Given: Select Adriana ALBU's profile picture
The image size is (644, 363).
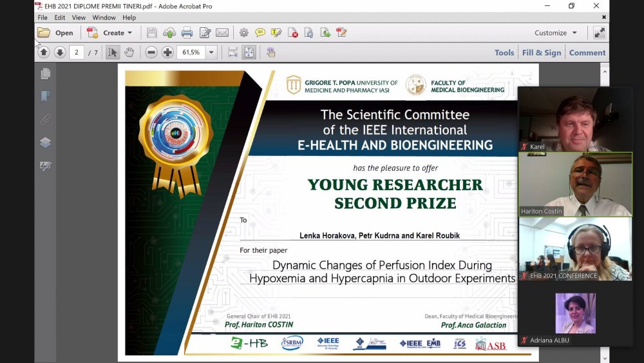Looking at the screenshot, I should pyautogui.click(x=575, y=313).
